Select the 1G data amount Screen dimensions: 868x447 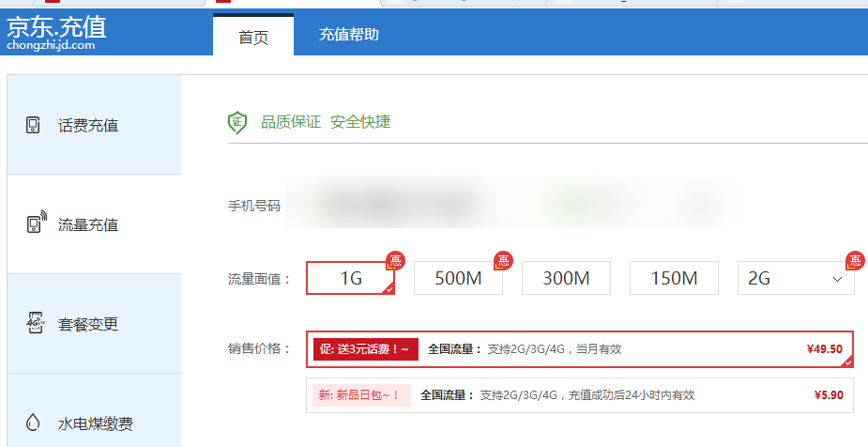[x=350, y=278]
